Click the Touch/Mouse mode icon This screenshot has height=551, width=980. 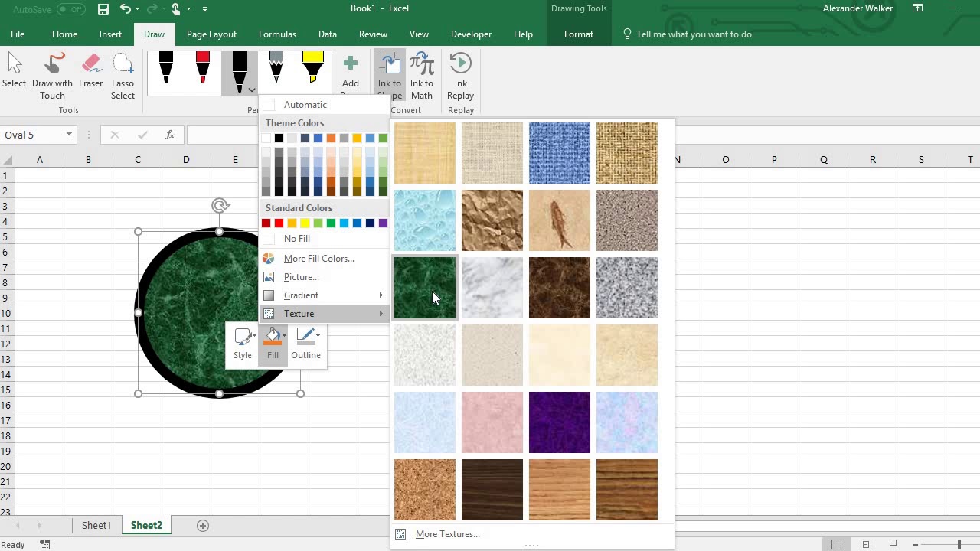176,9
